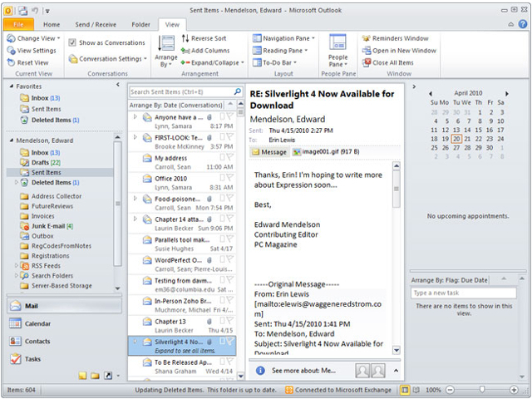Click the message body scroll down arrow
Image resolution: width=532 pixels, height=399 pixels.
coord(396,350)
